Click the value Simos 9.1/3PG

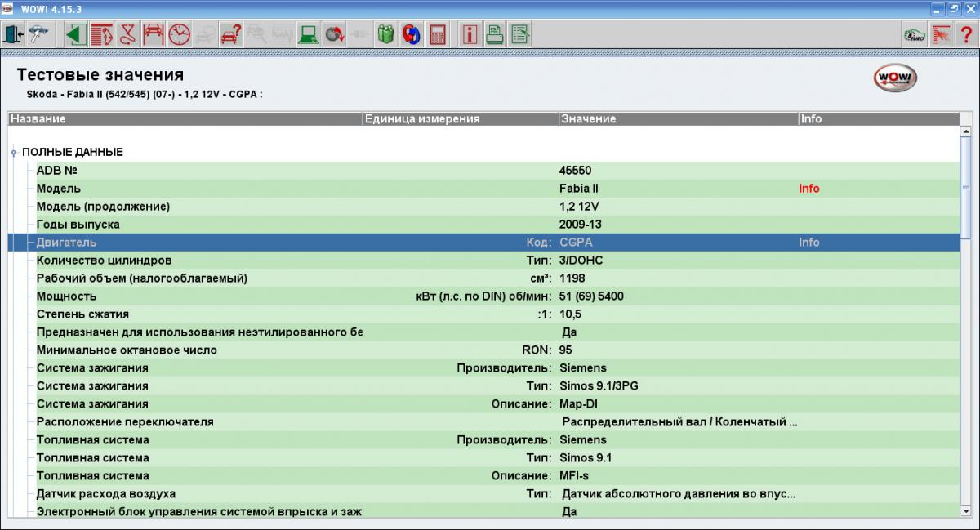click(599, 386)
